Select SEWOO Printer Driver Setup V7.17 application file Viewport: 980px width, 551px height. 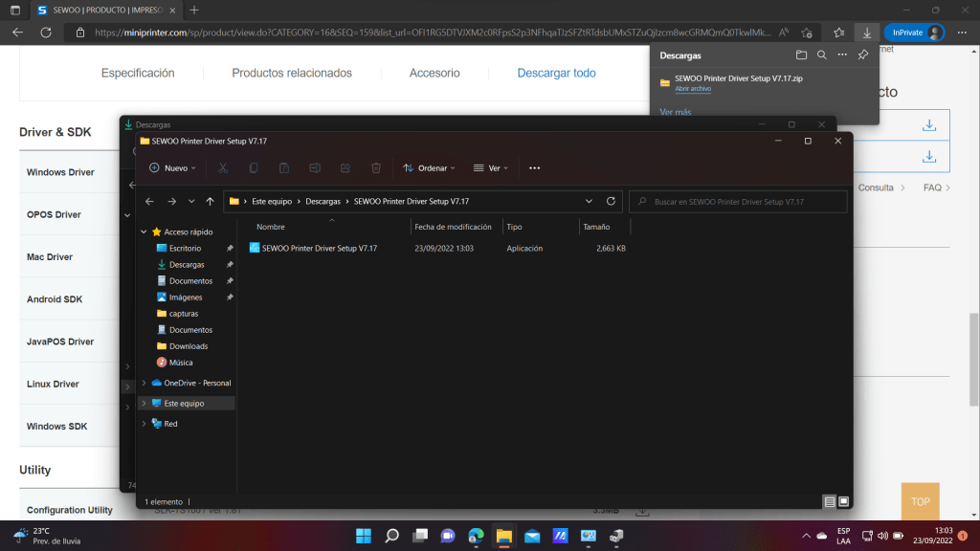[319, 249]
